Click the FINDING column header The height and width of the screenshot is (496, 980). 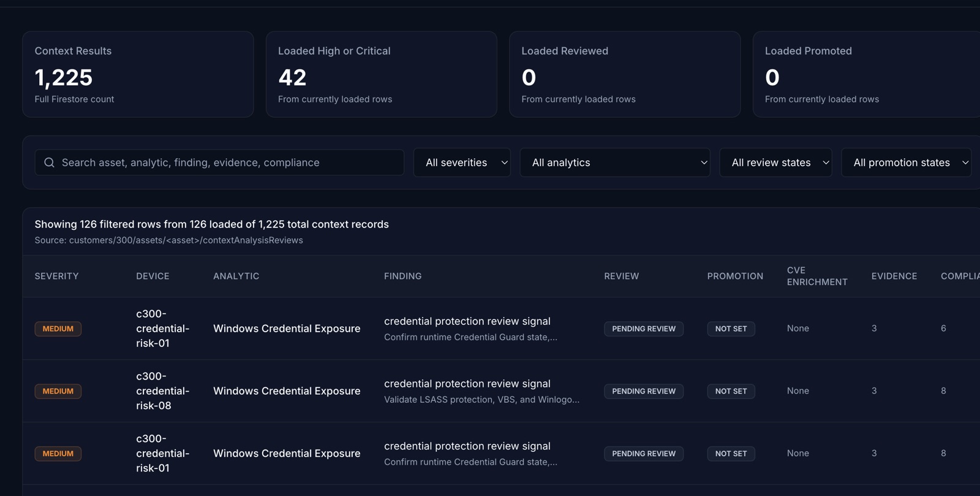[x=402, y=276]
